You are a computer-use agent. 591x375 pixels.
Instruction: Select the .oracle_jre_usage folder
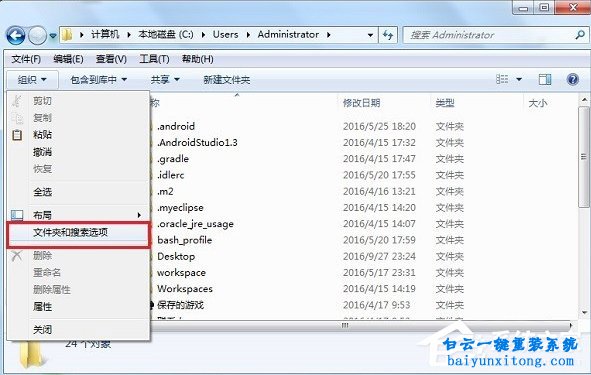(x=195, y=223)
